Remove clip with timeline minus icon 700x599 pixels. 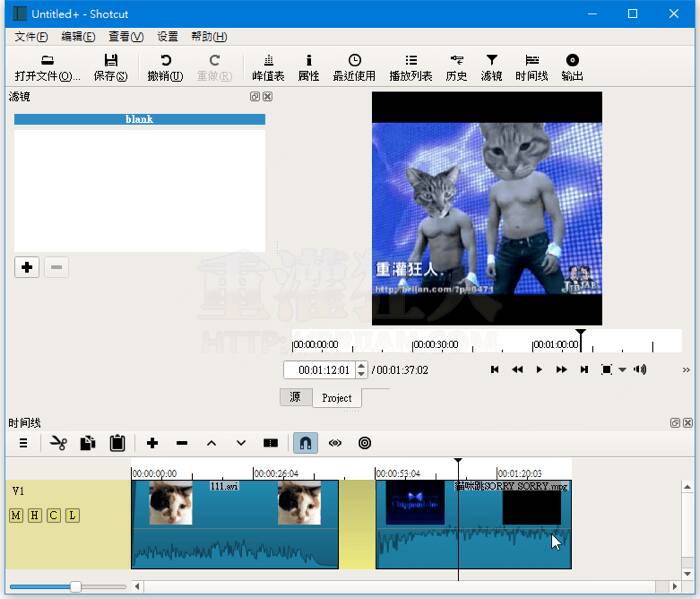182,443
